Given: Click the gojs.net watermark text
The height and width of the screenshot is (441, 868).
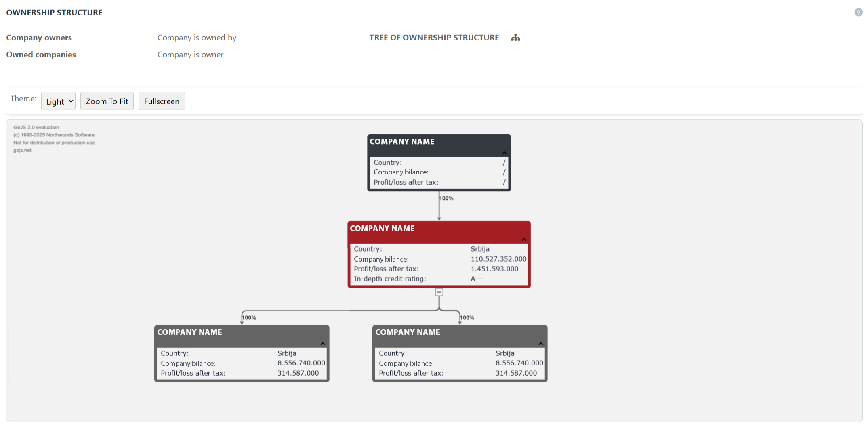Looking at the screenshot, I should (x=22, y=150).
